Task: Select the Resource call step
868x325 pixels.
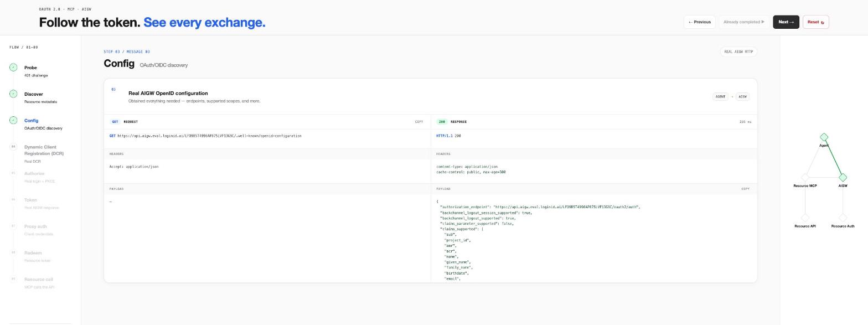Action: click(x=39, y=283)
